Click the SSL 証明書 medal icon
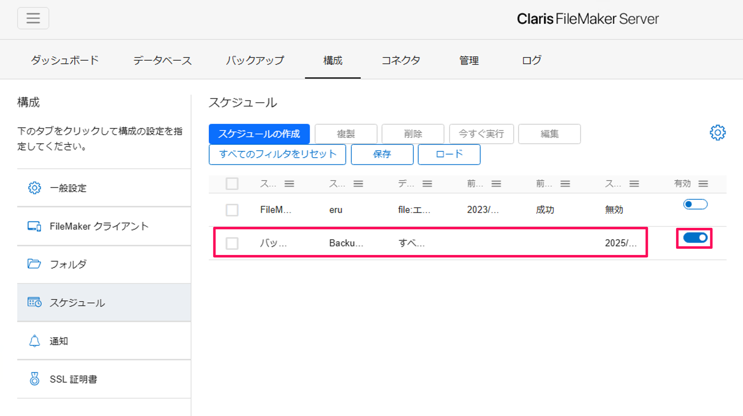 click(x=34, y=379)
